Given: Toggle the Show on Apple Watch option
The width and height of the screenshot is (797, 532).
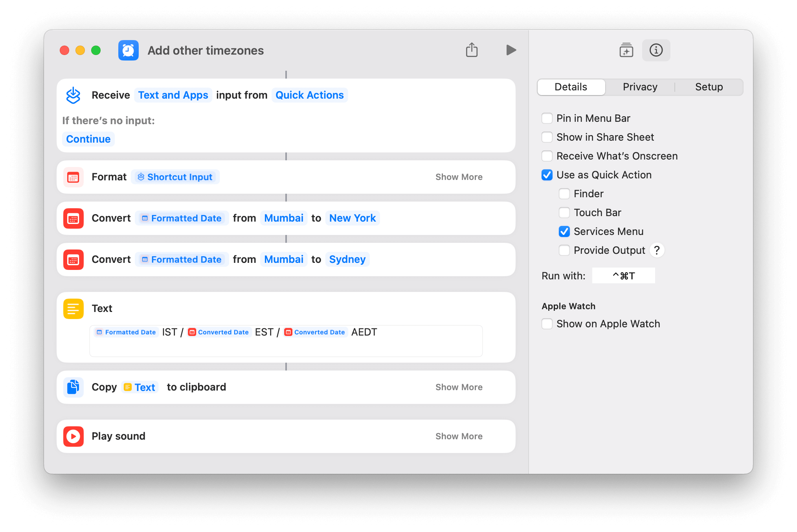Looking at the screenshot, I should point(546,324).
